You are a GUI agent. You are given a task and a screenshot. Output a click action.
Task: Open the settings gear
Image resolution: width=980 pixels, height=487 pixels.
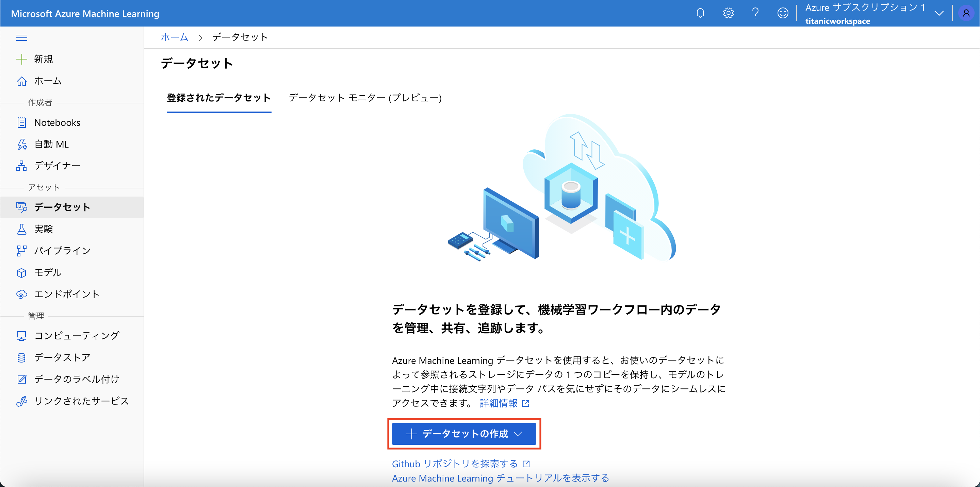[x=728, y=13]
